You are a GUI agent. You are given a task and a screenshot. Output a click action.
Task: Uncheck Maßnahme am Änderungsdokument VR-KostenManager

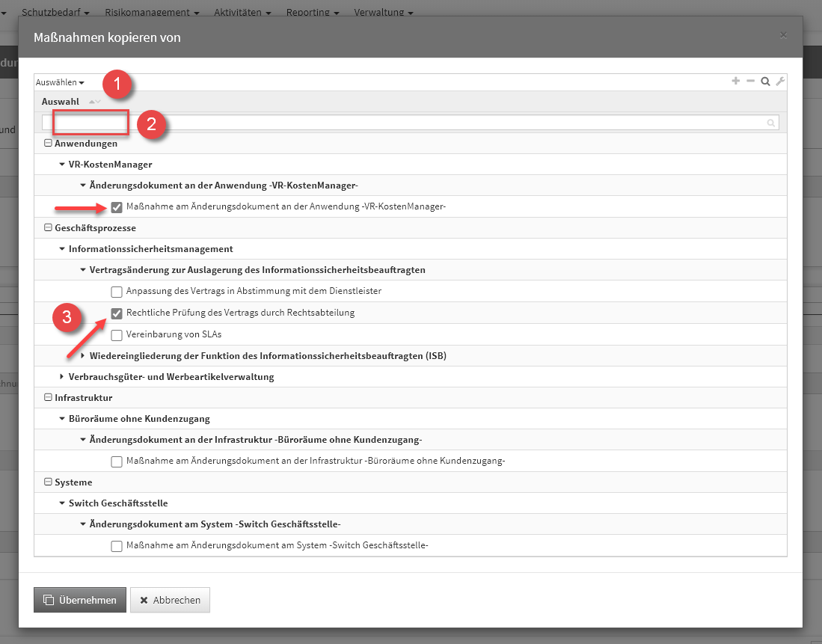click(117, 207)
